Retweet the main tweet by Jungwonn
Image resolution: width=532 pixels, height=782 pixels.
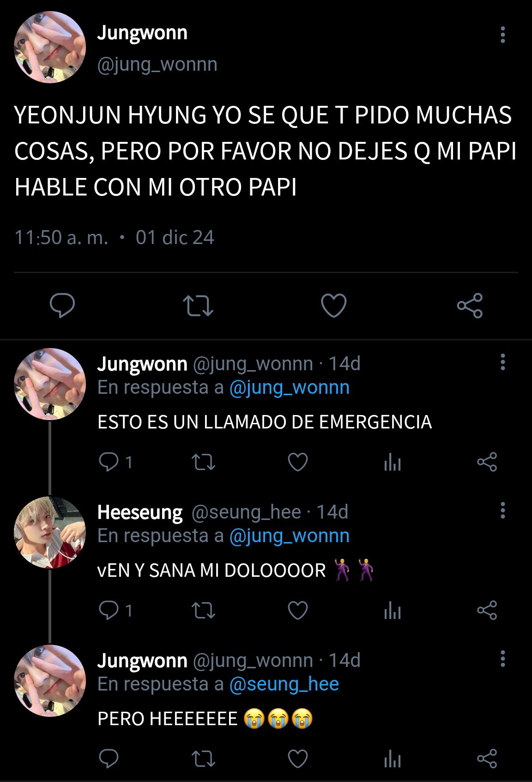click(x=198, y=305)
